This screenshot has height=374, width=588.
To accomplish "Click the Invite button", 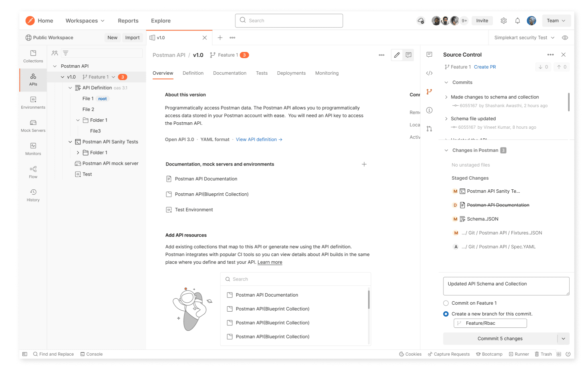I will click(482, 21).
